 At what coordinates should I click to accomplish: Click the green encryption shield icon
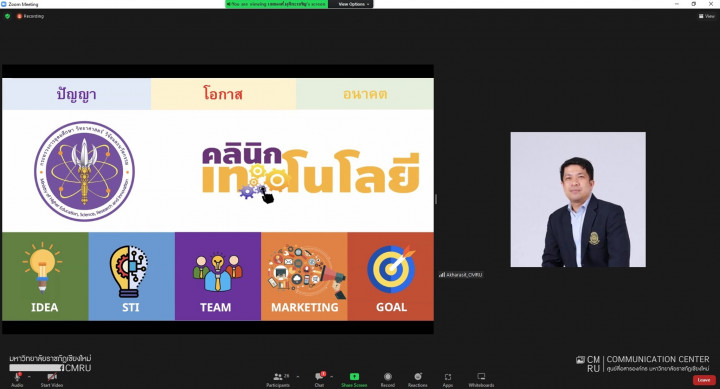tap(7, 16)
